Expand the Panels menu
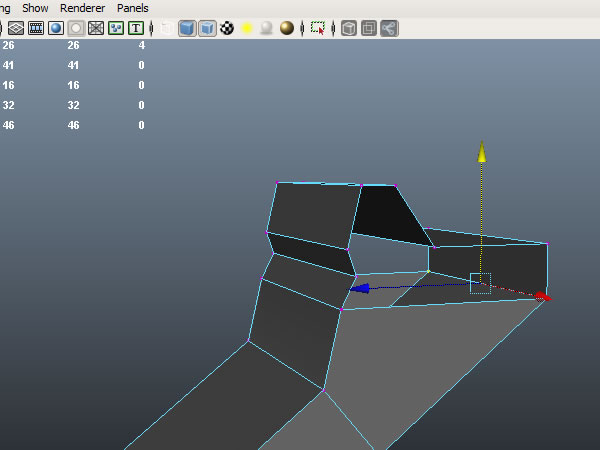The width and height of the screenshot is (600, 450). 132,8
